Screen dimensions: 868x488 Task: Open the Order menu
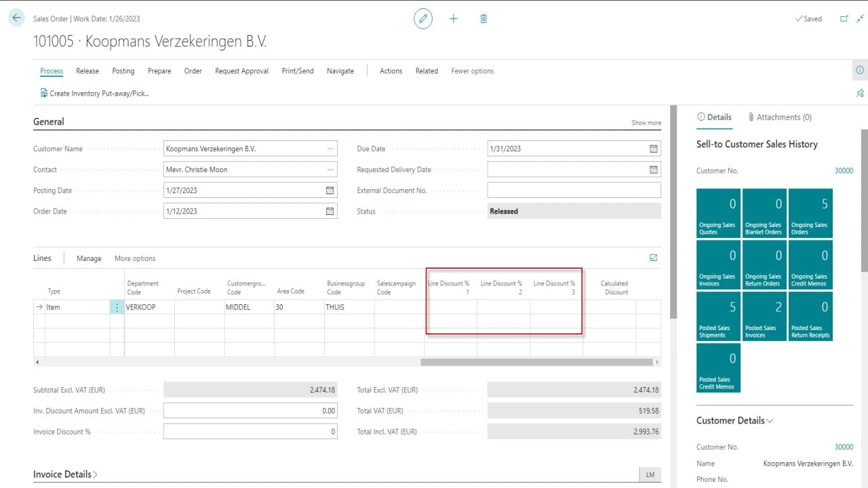[193, 71]
